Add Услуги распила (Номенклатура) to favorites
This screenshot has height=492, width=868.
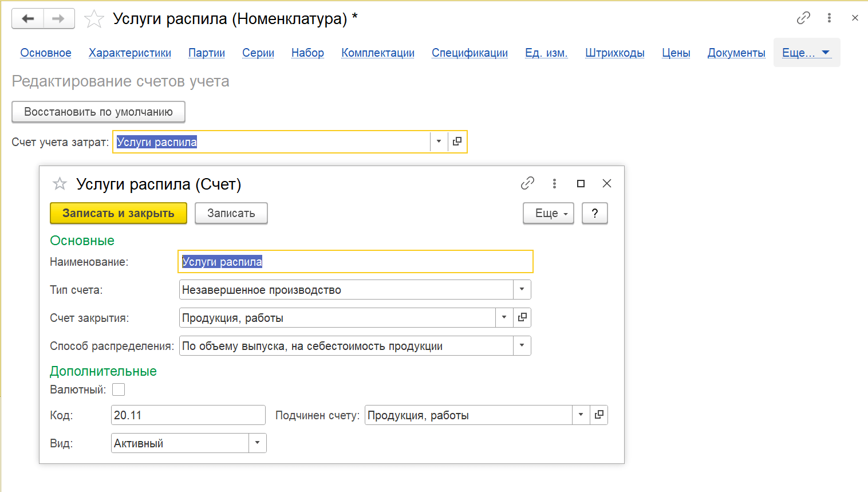[x=94, y=19]
